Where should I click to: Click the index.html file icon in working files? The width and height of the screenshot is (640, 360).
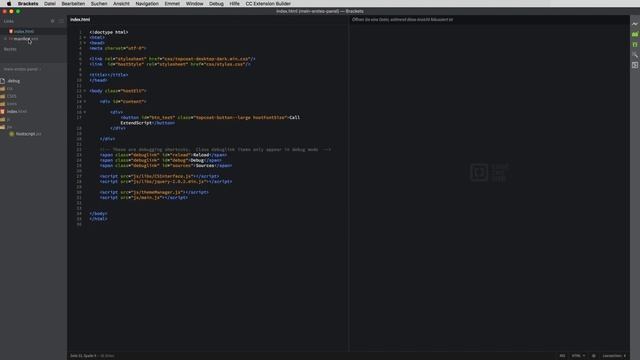(11, 31)
